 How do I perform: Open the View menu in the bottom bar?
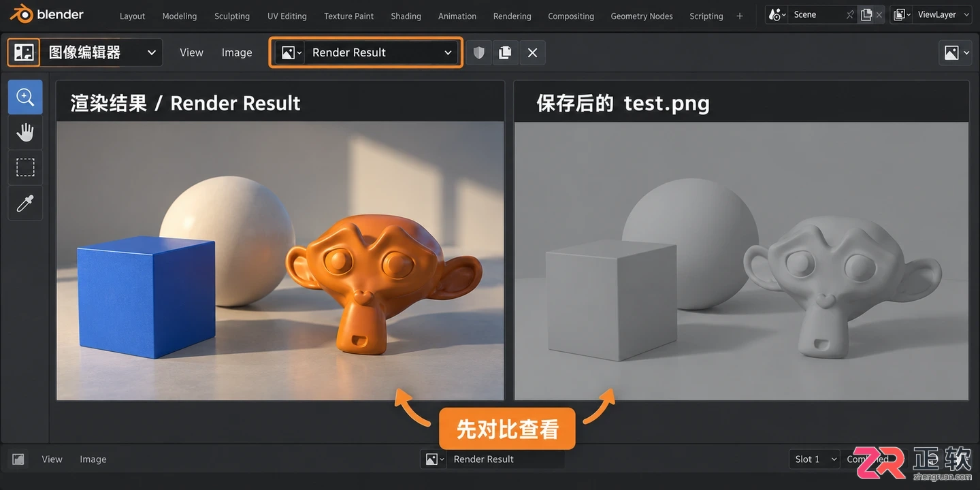coord(52,459)
